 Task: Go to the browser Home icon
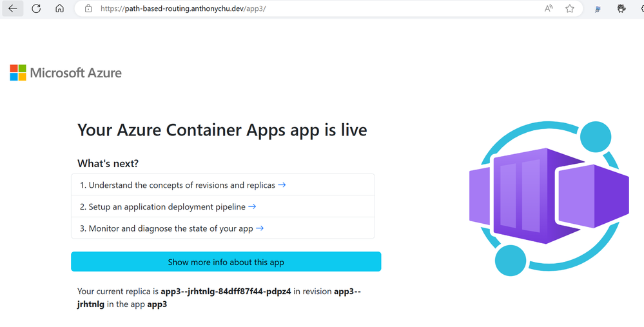(59, 8)
